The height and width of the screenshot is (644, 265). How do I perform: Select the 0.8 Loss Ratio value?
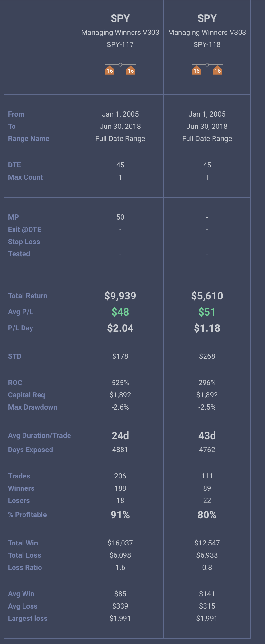click(207, 567)
